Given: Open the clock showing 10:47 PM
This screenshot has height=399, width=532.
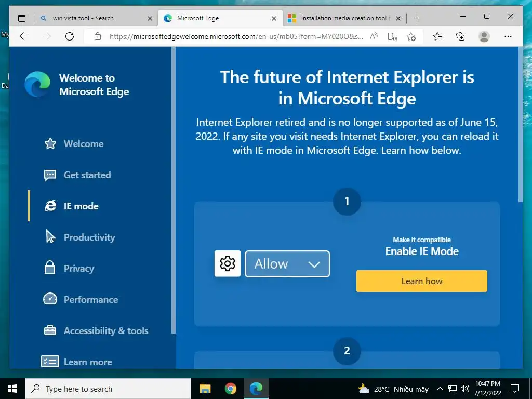Looking at the screenshot, I should point(487,389).
